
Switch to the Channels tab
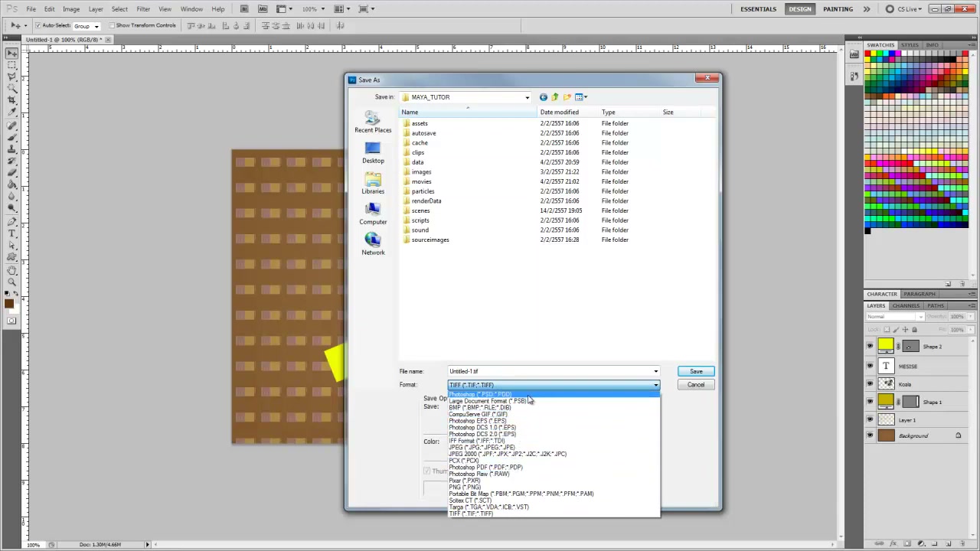coord(906,305)
